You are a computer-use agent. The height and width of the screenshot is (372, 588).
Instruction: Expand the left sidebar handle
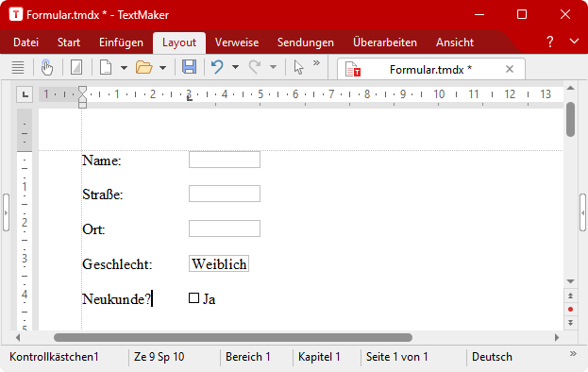pyautogui.click(x=6, y=212)
